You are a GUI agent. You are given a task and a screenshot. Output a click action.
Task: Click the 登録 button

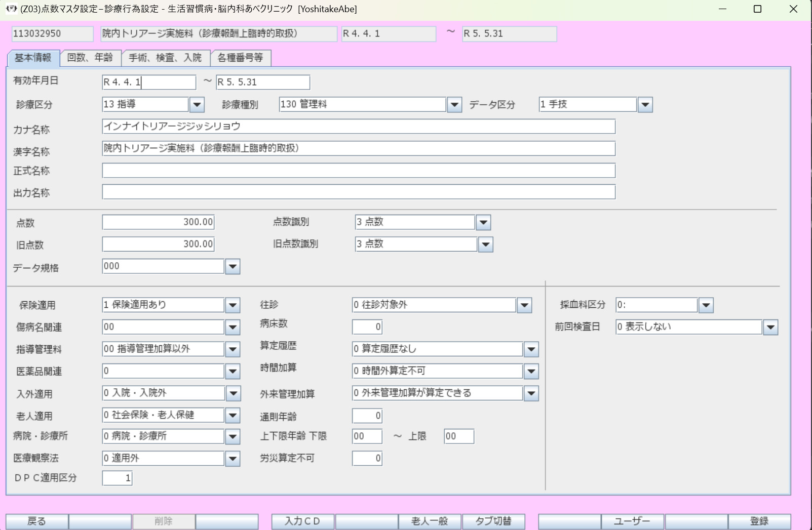(x=759, y=521)
